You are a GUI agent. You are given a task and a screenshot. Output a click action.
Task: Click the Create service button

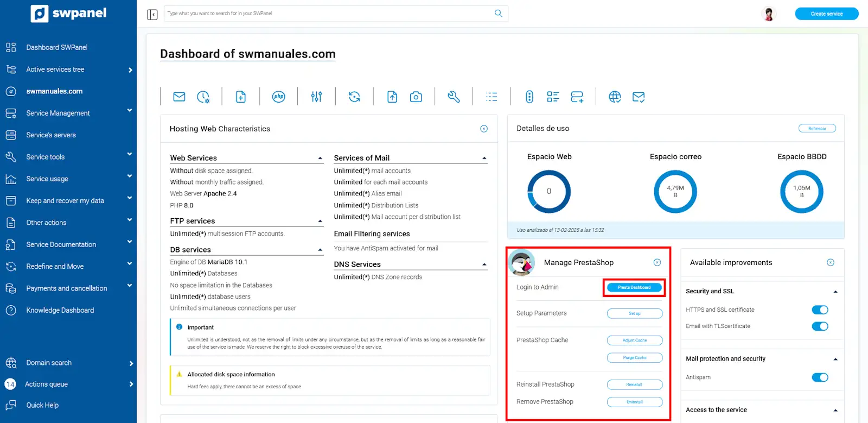pos(827,14)
